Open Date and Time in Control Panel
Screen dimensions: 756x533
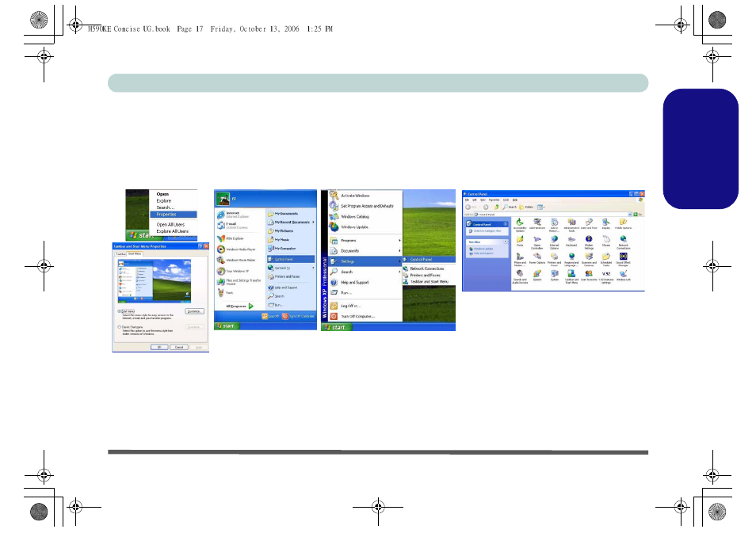pos(589,224)
